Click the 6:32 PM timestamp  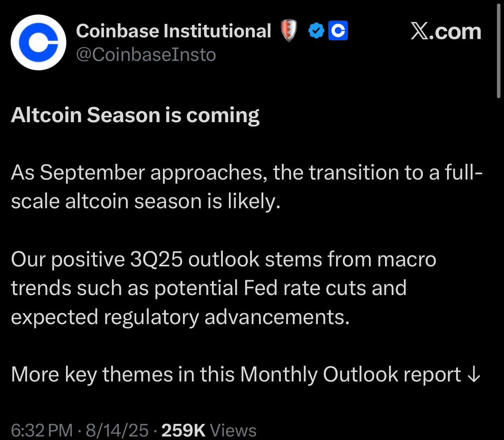tap(42, 431)
